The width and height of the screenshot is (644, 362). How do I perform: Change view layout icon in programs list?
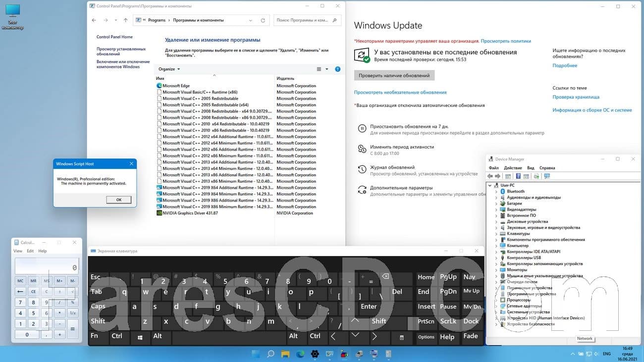pos(319,69)
